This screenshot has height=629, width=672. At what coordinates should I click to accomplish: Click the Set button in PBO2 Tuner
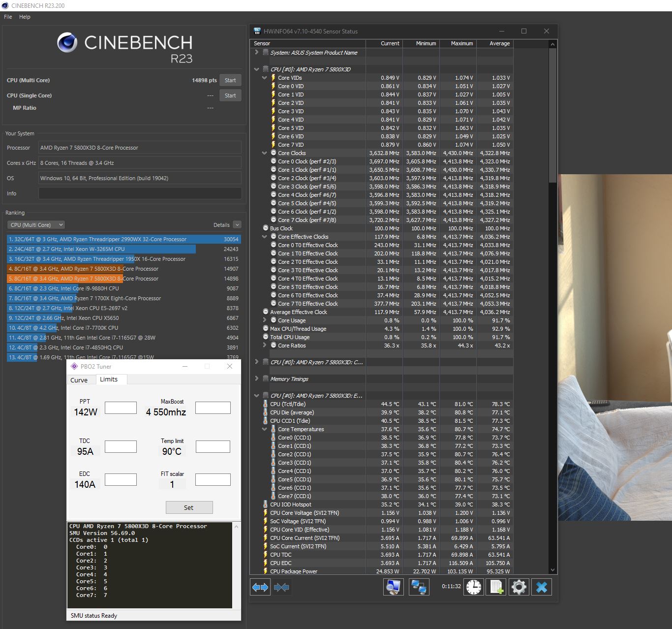tap(189, 507)
